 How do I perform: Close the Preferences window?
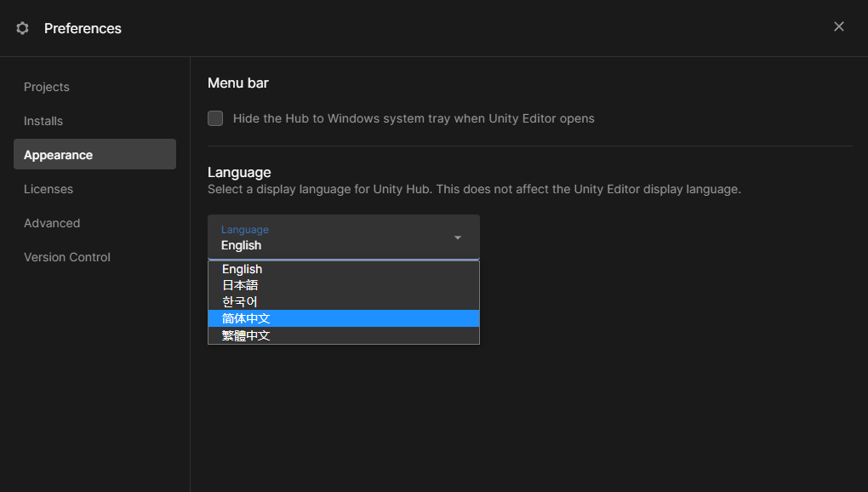pos(839,26)
